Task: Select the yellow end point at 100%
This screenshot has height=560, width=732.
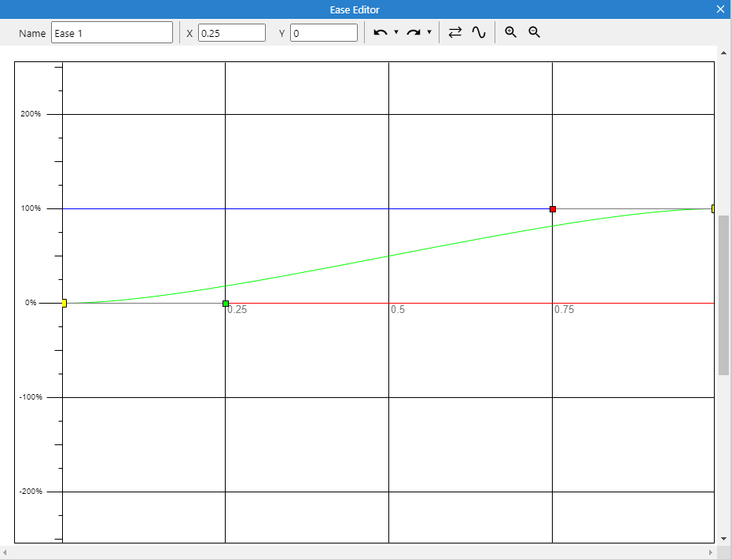Action: tap(713, 208)
